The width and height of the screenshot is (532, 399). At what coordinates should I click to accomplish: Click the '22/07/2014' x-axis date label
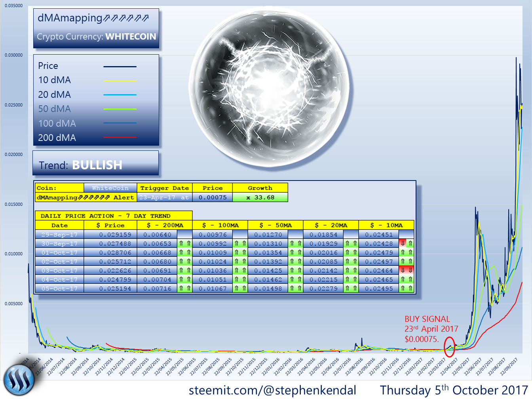click(x=57, y=367)
